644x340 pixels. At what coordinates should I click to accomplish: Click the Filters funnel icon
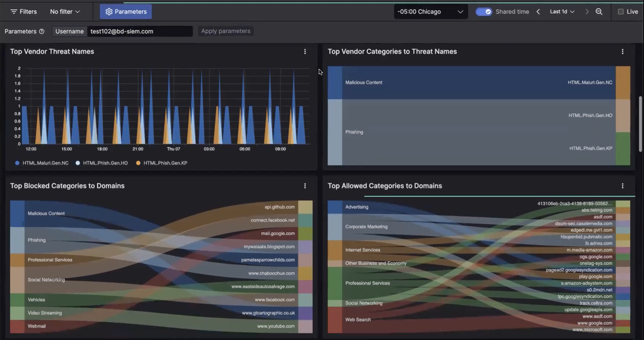click(13, 12)
